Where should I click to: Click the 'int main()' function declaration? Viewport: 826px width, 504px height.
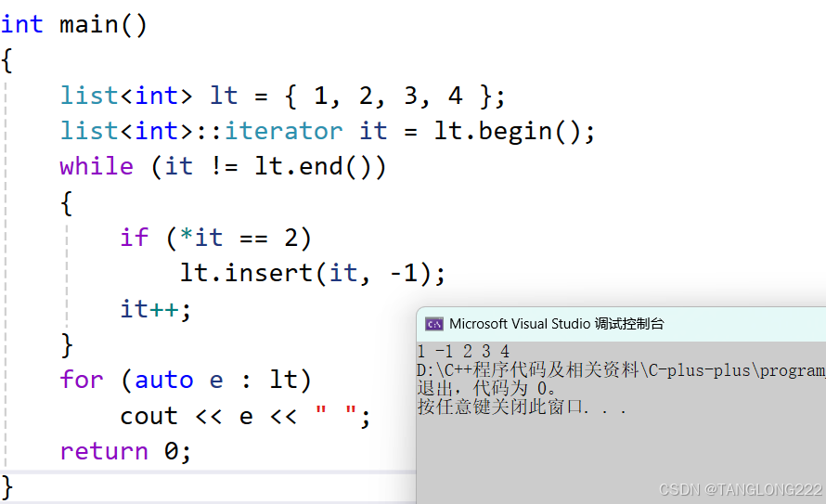73,25
